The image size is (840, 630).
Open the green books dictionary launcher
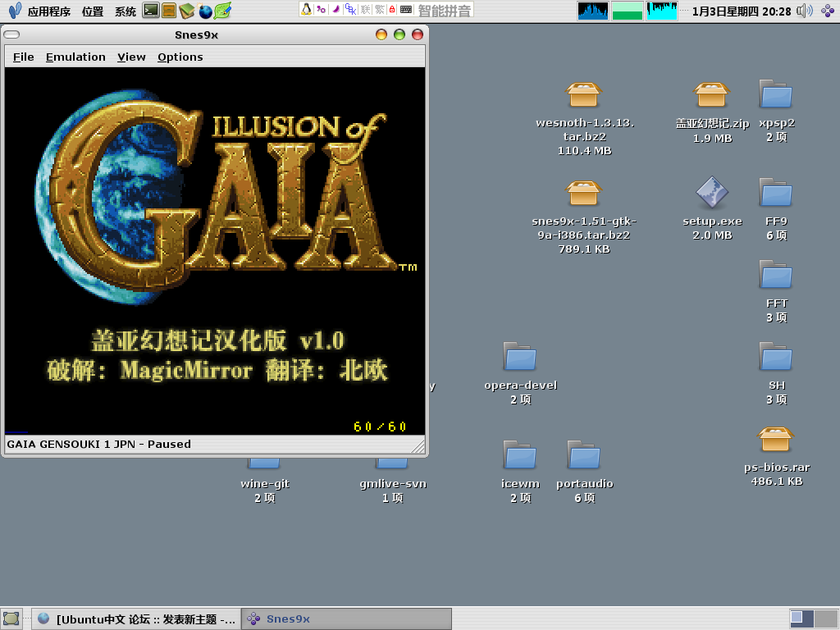(186, 10)
